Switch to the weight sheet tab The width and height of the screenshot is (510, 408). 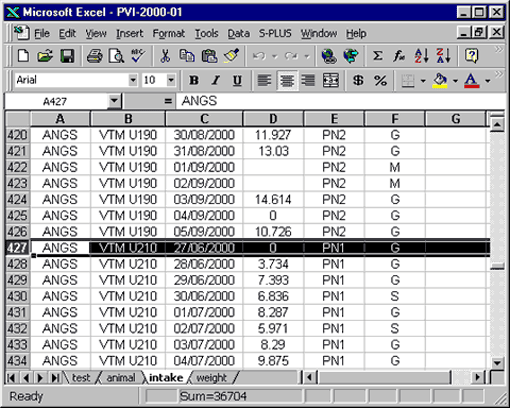click(x=211, y=378)
